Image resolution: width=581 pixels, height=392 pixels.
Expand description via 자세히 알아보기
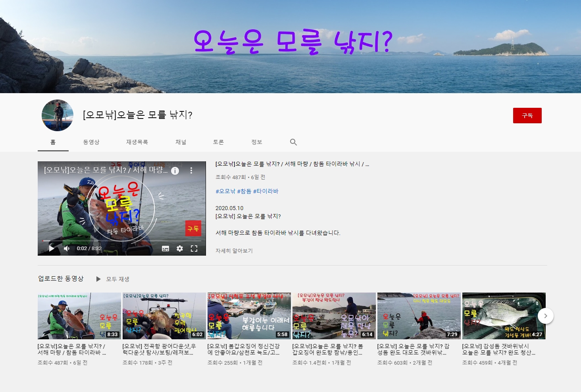(x=234, y=250)
